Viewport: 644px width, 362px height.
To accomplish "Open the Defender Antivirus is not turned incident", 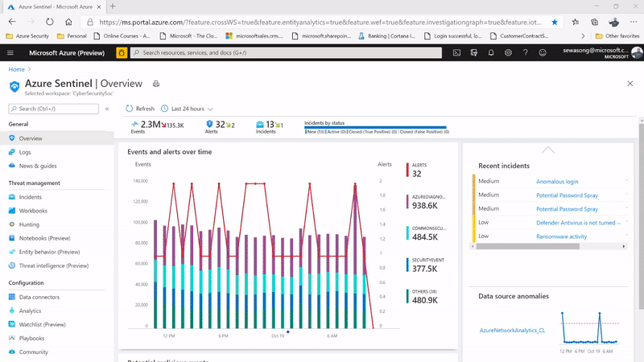I will (x=576, y=223).
